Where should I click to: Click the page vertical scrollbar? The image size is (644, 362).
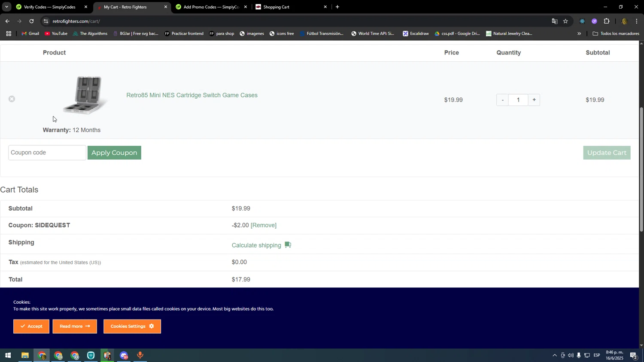641,170
